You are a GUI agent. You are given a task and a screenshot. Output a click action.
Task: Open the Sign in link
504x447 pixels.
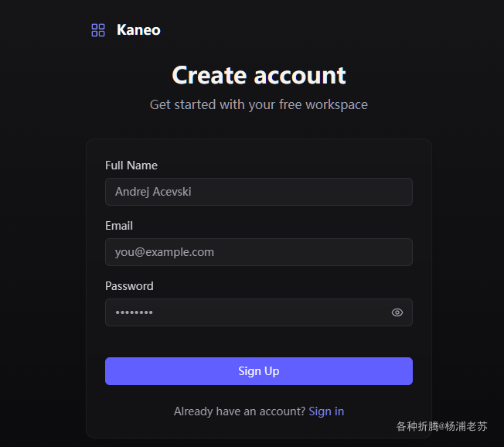pyautogui.click(x=326, y=411)
